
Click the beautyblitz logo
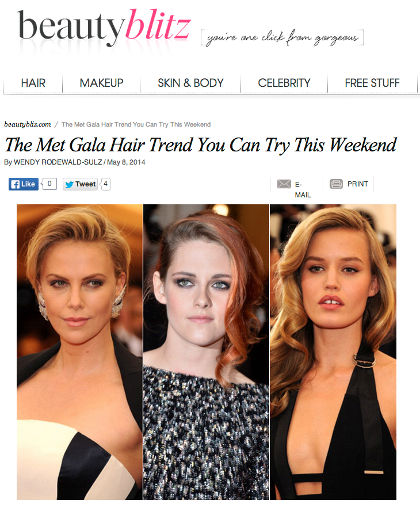coord(104,27)
